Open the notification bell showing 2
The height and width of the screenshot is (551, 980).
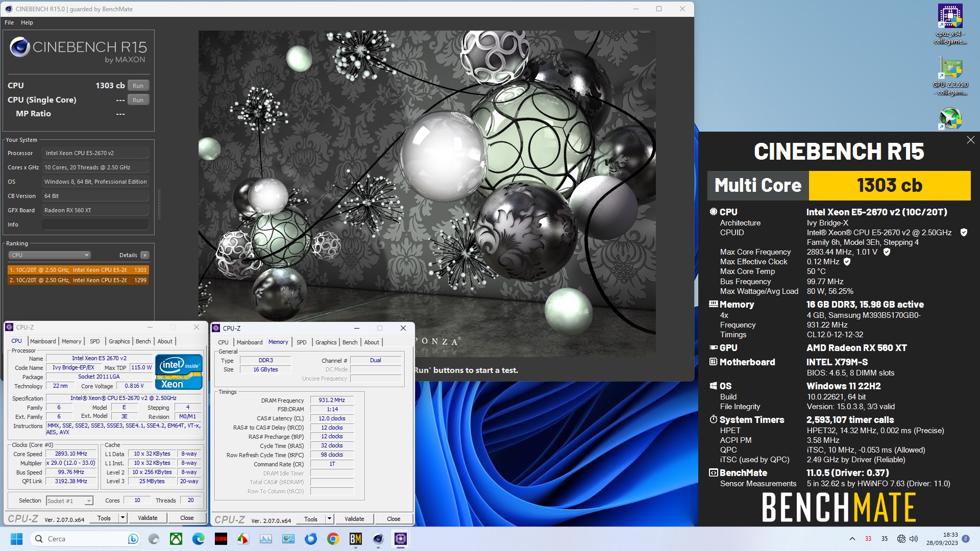[966, 539]
